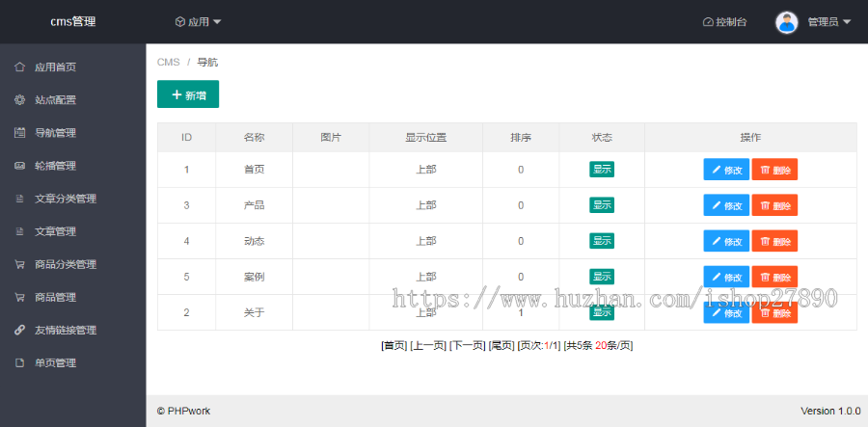Click the home icon beside 应用首页
Image resolution: width=868 pixels, height=427 pixels.
tap(20, 67)
